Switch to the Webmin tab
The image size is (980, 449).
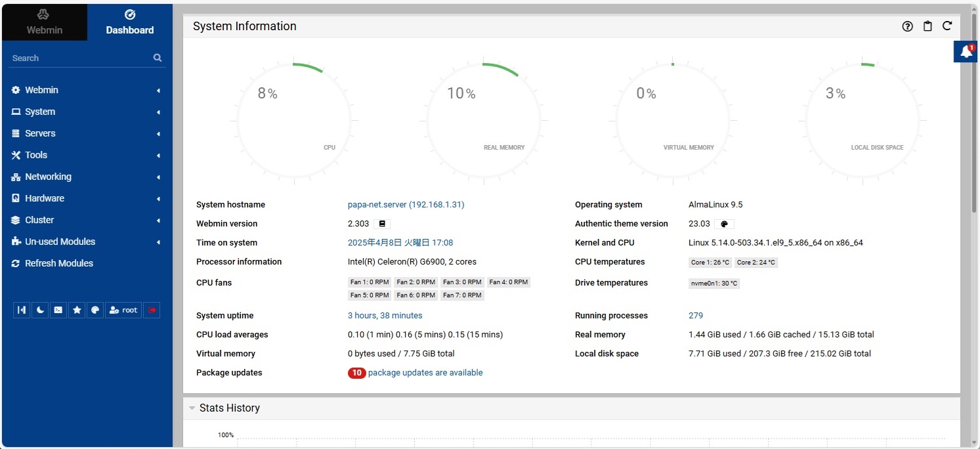[x=44, y=22]
